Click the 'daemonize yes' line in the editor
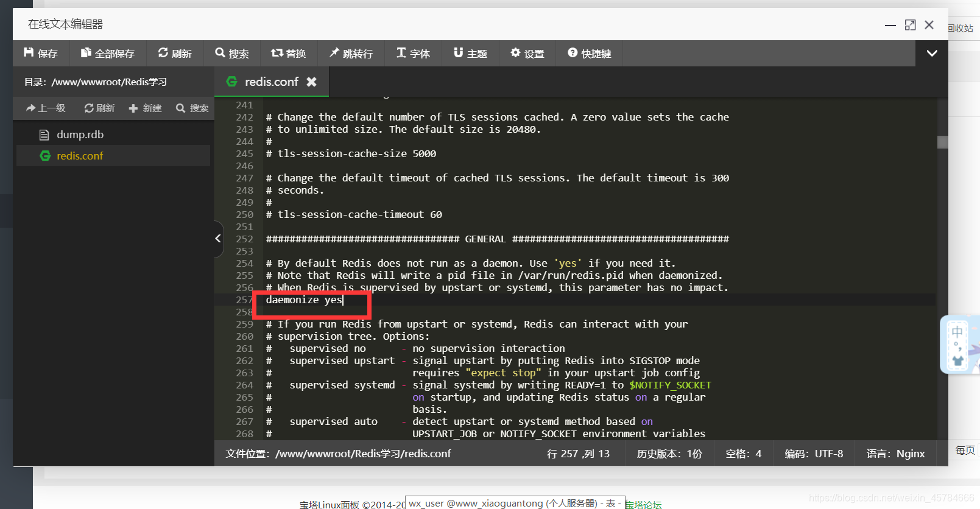Image resolution: width=980 pixels, height=509 pixels. point(305,300)
